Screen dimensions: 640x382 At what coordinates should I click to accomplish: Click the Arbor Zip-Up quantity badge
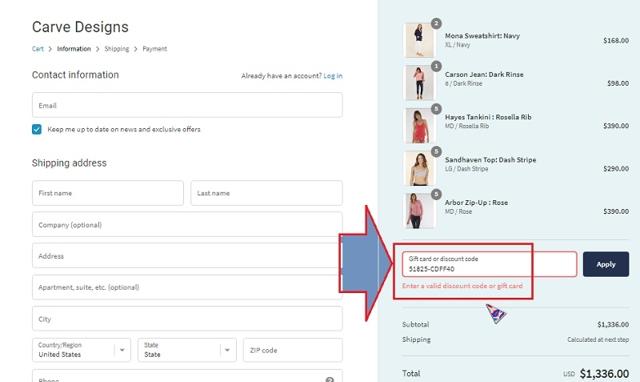(436, 194)
